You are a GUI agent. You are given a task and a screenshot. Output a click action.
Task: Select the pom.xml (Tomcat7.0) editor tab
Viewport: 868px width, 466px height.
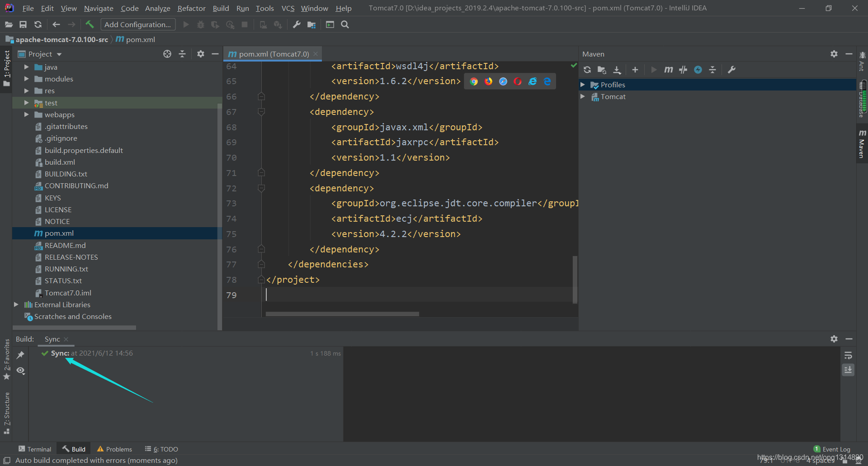point(273,54)
